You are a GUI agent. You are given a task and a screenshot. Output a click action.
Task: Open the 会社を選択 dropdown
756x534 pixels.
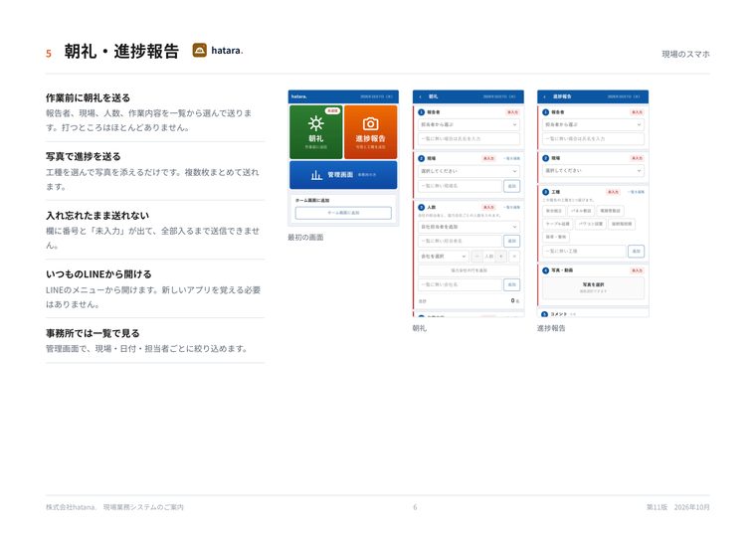(443, 256)
